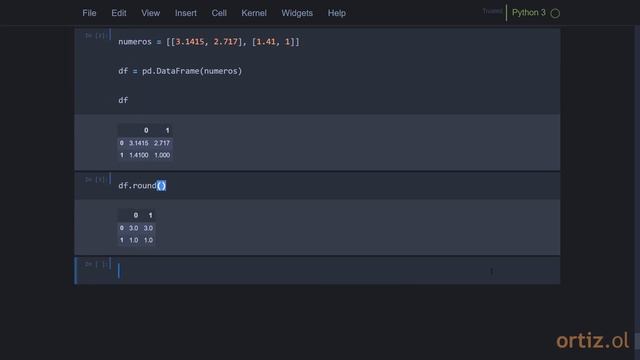Click the df.round() code line
Viewport: 640px width, 360px height.
tap(142, 186)
